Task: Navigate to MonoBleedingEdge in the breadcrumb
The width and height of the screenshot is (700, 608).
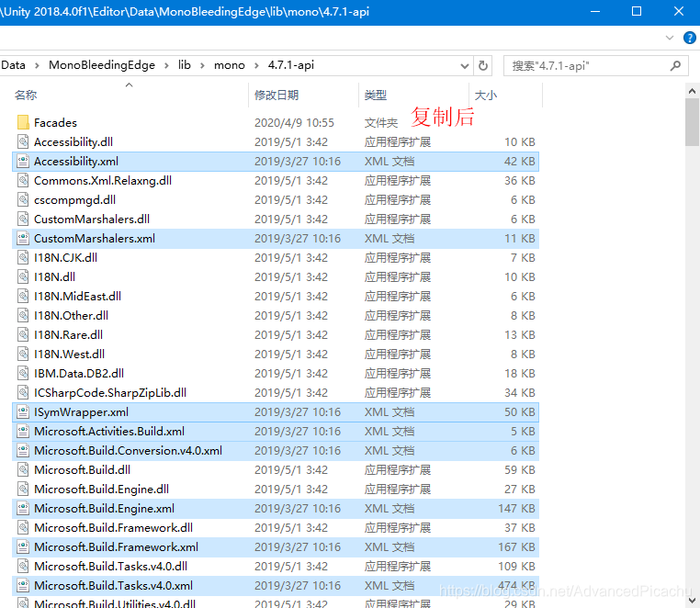Action: point(102,65)
